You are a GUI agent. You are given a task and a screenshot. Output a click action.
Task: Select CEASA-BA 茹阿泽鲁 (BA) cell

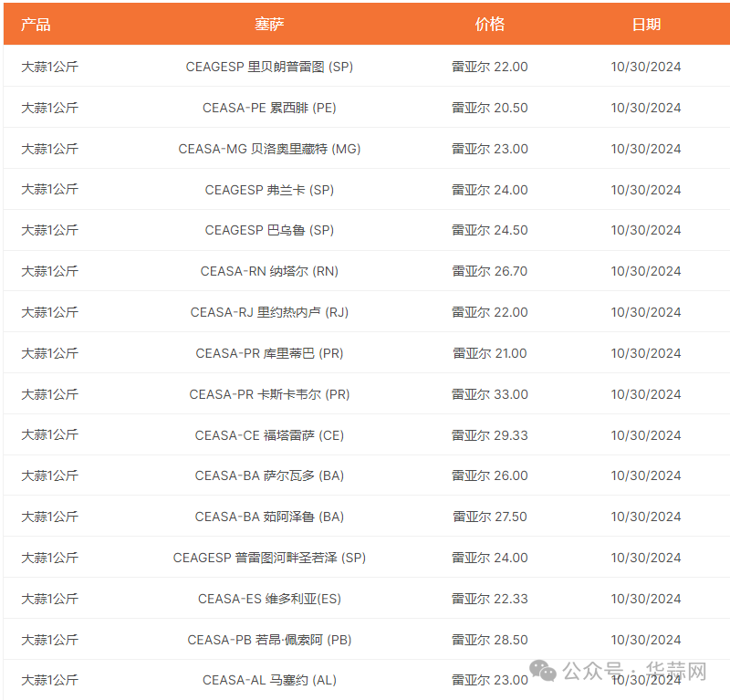[269, 517]
